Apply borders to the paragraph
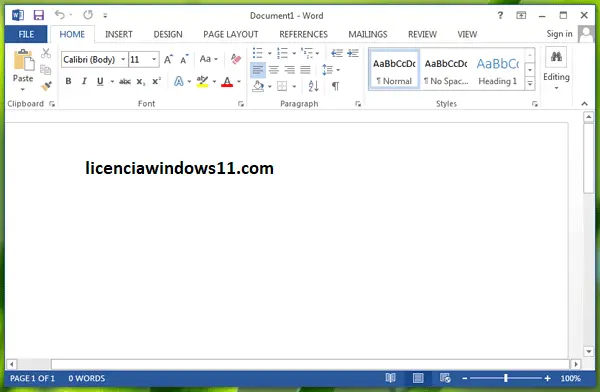Viewport: 600px width, 392px height. [x=282, y=86]
